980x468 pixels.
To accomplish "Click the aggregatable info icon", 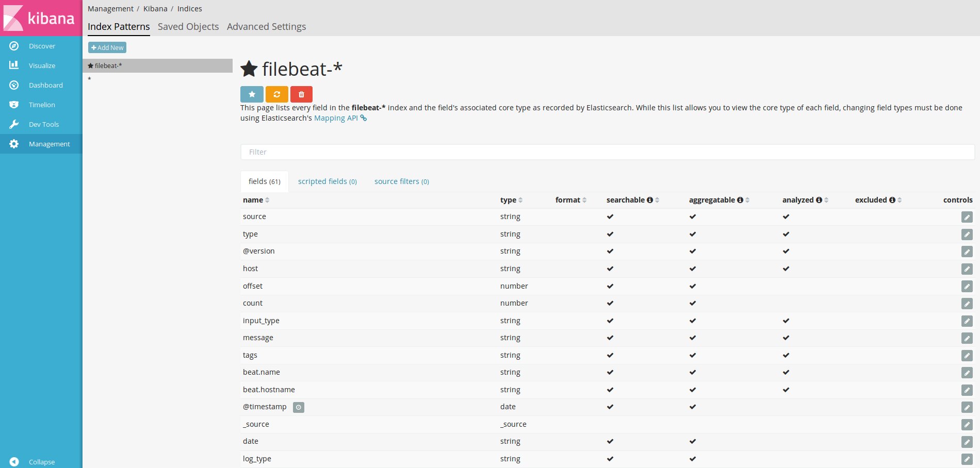I will (x=740, y=200).
